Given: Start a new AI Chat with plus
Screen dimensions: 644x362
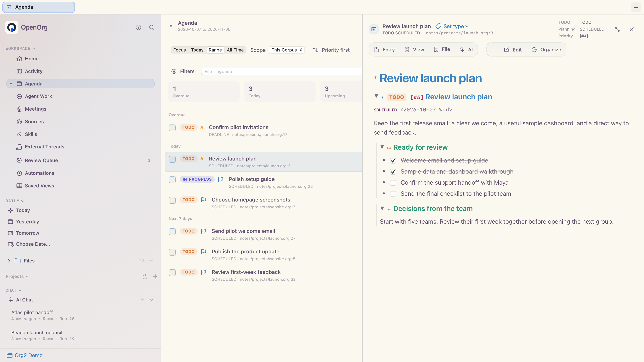Looking at the screenshot, I should coord(142,300).
